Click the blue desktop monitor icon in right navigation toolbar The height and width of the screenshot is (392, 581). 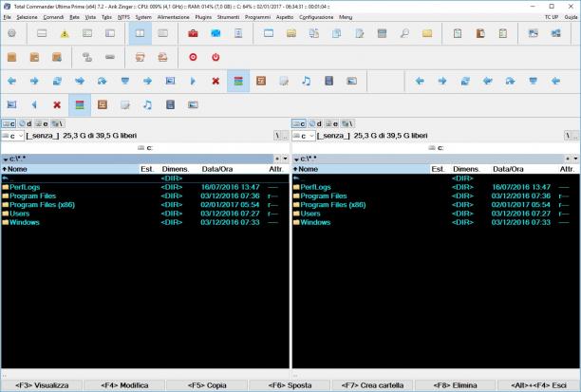(x=533, y=81)
